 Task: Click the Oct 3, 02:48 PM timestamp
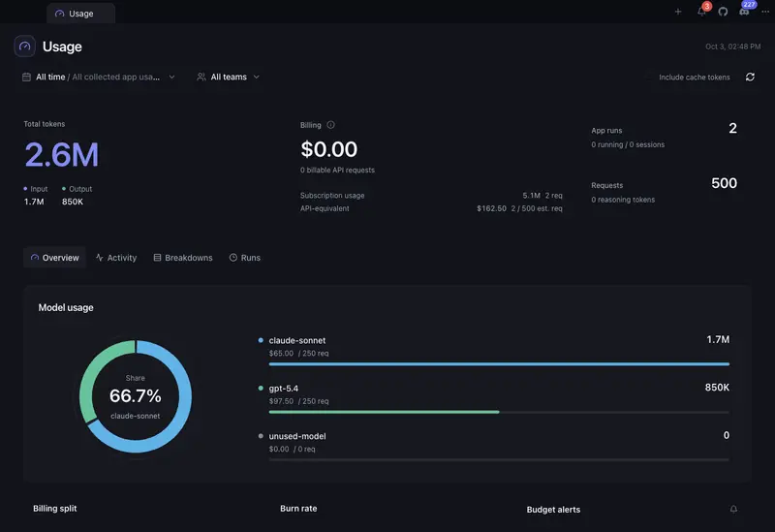(733, 47)
